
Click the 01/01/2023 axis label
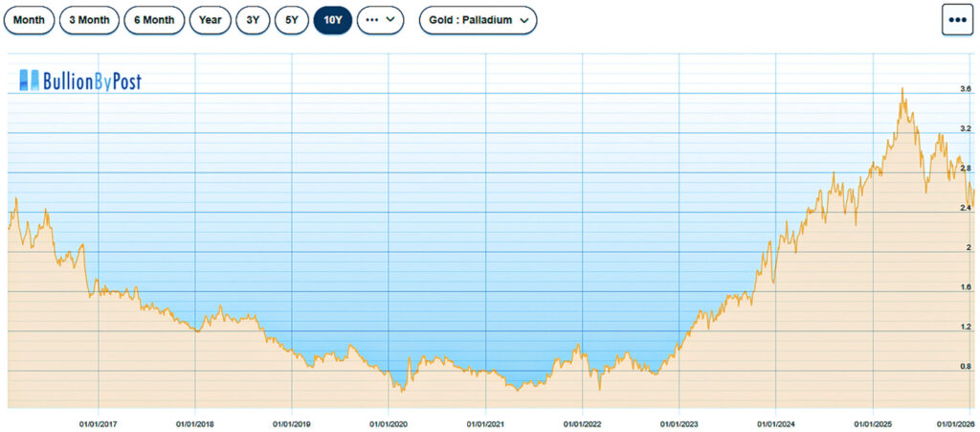tap(679, 424)
